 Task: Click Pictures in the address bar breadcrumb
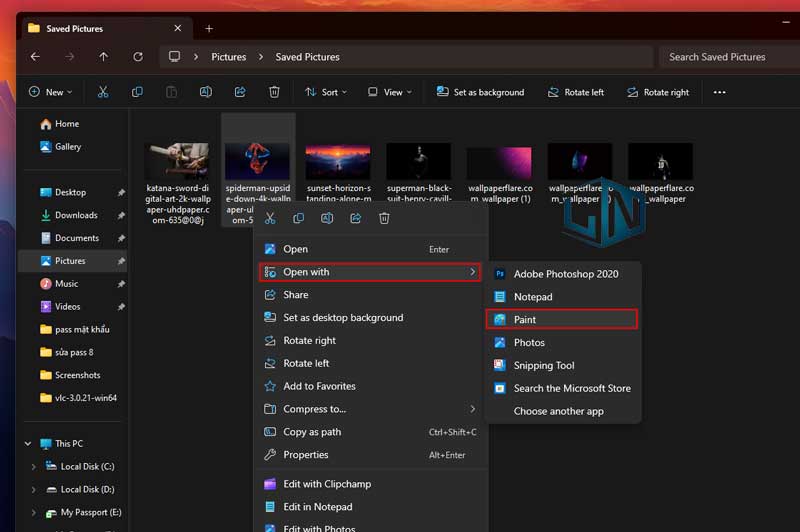[229, 57]
